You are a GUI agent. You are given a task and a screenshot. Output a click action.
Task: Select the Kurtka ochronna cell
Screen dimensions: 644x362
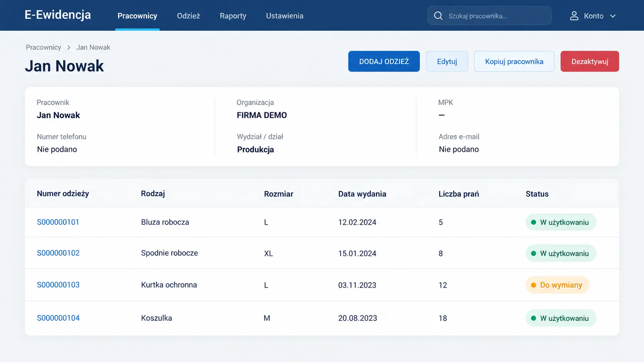[x=169, y=285]
